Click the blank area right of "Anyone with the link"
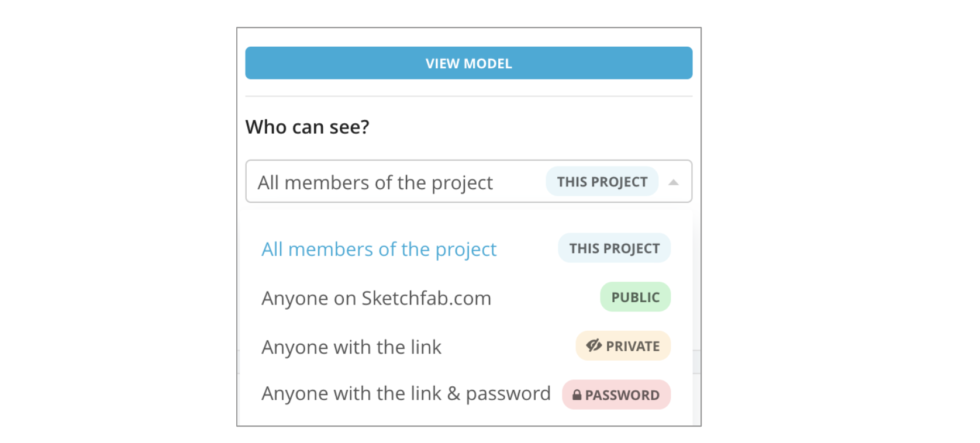 pyautogui.click(x=508, y=347)
